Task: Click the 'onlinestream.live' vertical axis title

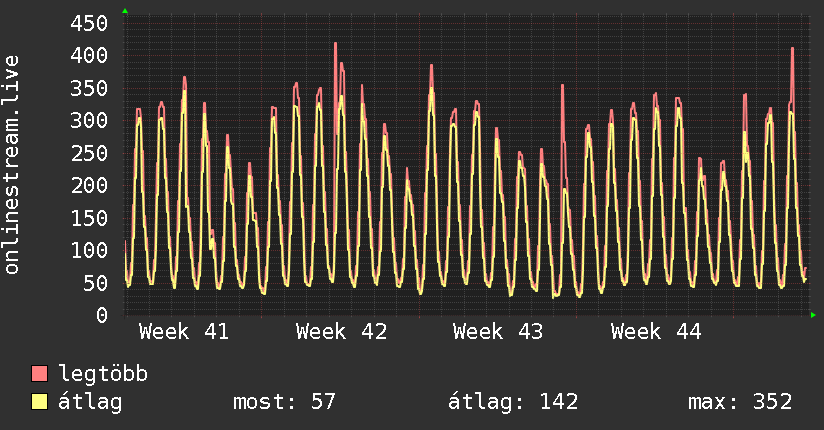Action: 12,165
